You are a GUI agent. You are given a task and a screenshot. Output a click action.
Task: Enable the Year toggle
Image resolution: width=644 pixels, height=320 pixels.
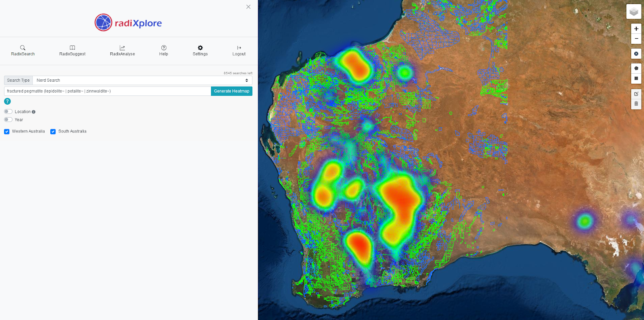[x=8, y=120]
